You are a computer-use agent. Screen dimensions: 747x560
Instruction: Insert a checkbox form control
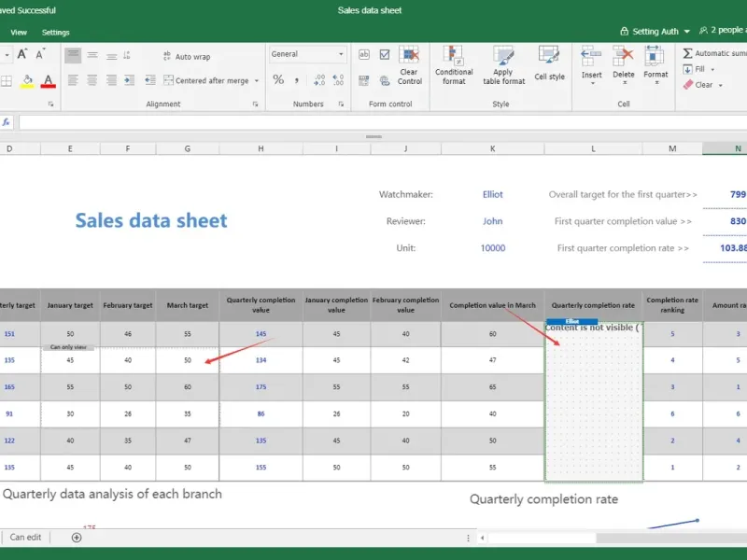click(x=385, y=55)
